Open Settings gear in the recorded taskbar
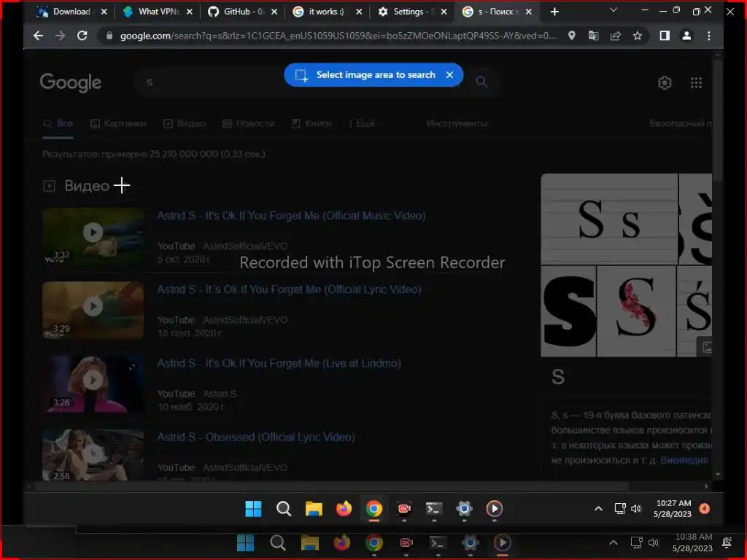This screenshot has width=747, height=560. click(464, 508)
